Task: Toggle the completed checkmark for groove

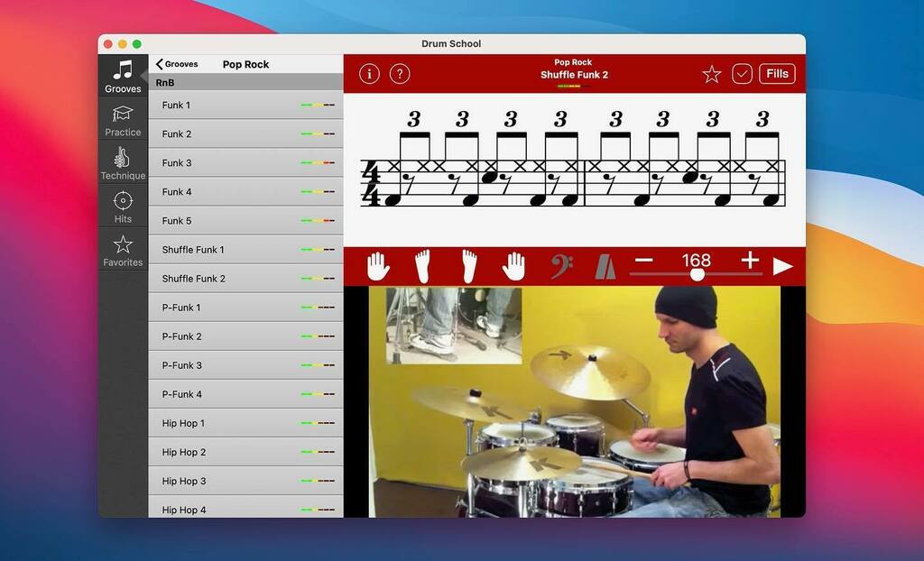Action: 742,74
